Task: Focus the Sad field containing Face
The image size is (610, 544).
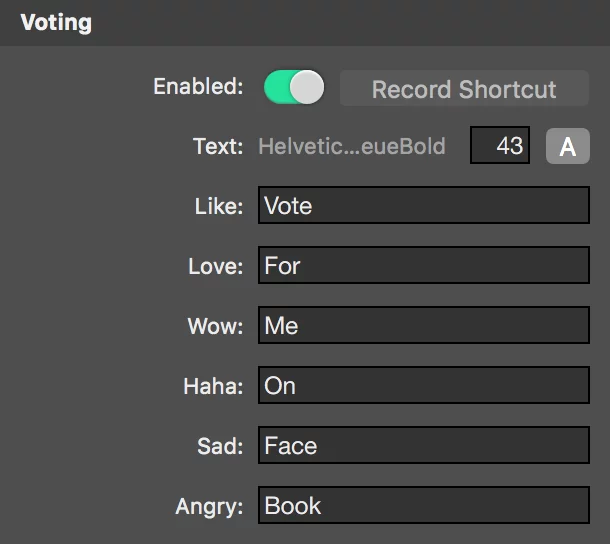Action: (424, 445)
